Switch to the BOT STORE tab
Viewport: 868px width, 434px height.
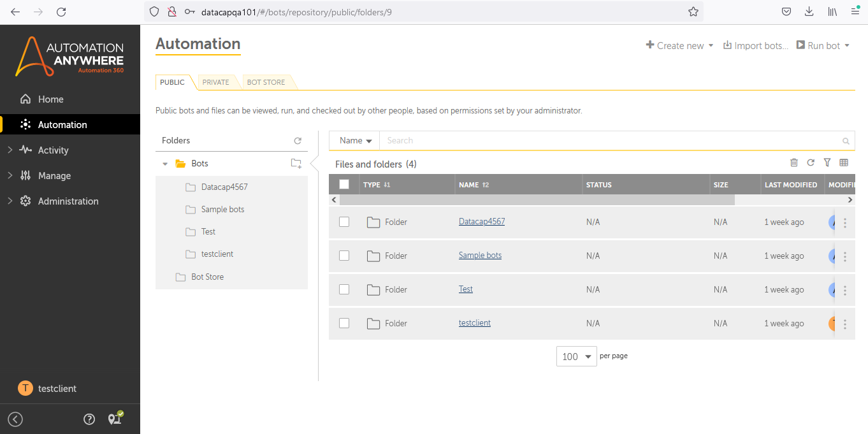click(x=266, y=82)
